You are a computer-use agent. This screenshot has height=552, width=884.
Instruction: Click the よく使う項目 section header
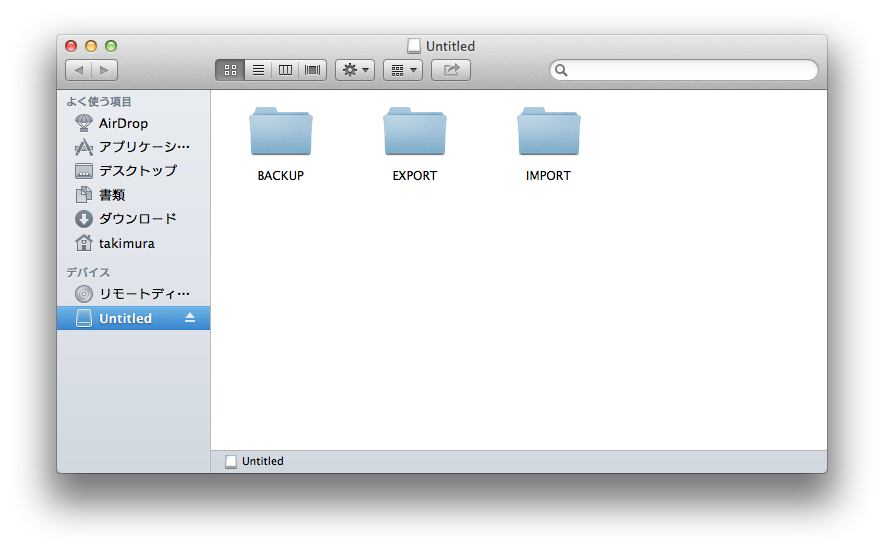pyautogui.click(x=99, y=101)
